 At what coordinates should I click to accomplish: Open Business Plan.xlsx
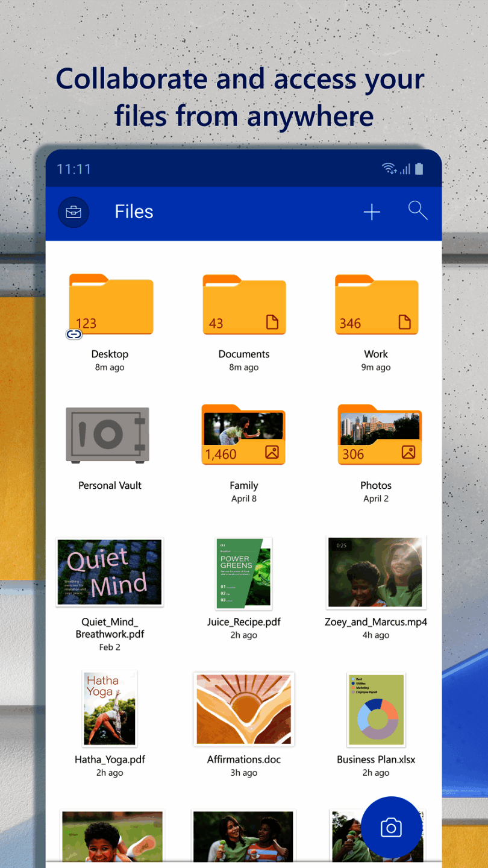375,709
